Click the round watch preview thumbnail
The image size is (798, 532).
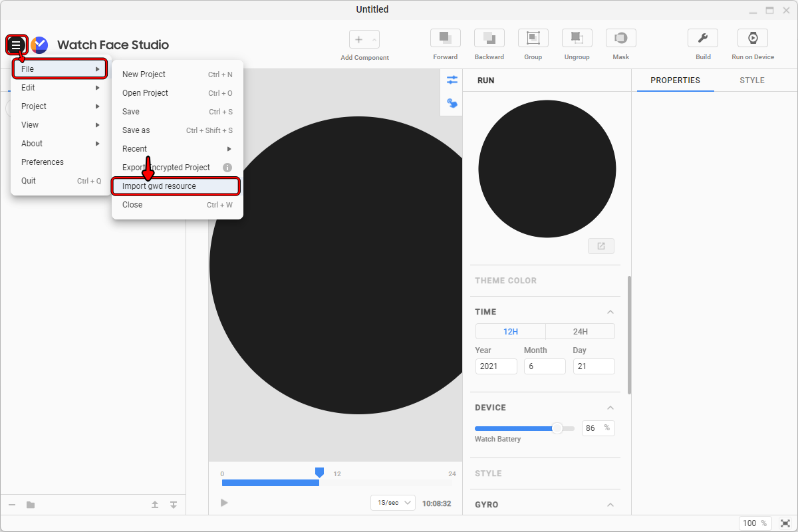547,169
